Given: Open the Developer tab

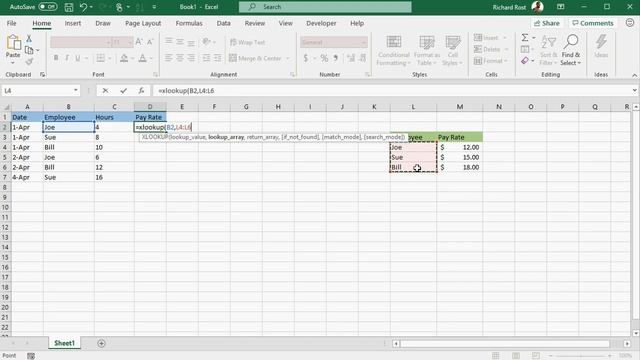Looking at the screenshot, I should click(x=321, y=23).
